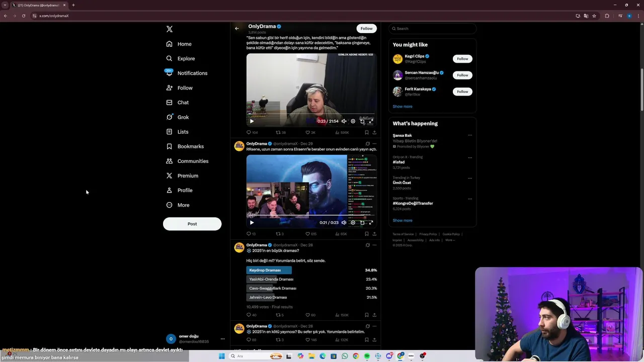Viewport: 644px width, 362px height.
Task: Open more options for the #isfad trend
Action: (470, 158)
